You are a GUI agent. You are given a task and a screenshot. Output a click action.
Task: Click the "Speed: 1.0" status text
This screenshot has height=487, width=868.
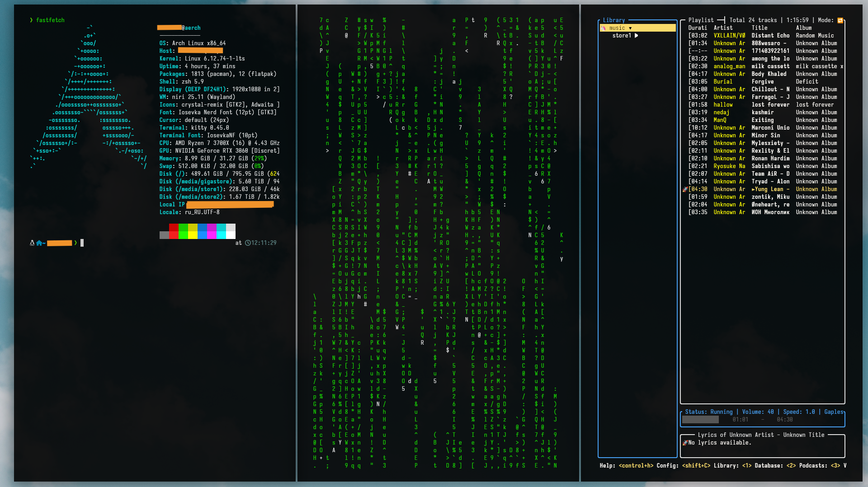click(x=799, y=412)
